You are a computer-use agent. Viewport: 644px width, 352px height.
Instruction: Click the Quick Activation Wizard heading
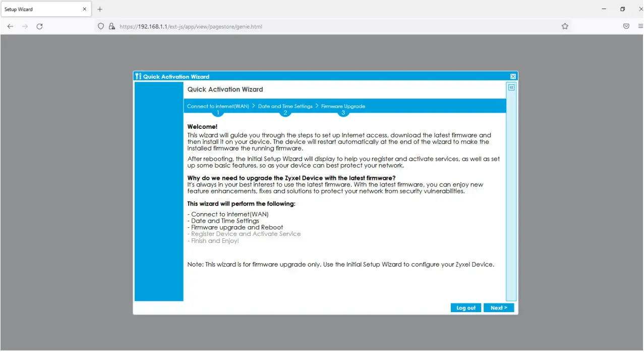[225, 89]
